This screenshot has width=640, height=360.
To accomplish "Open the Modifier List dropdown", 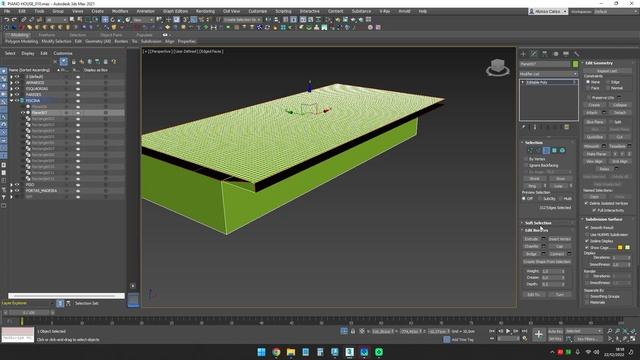I will pos(549,74).
